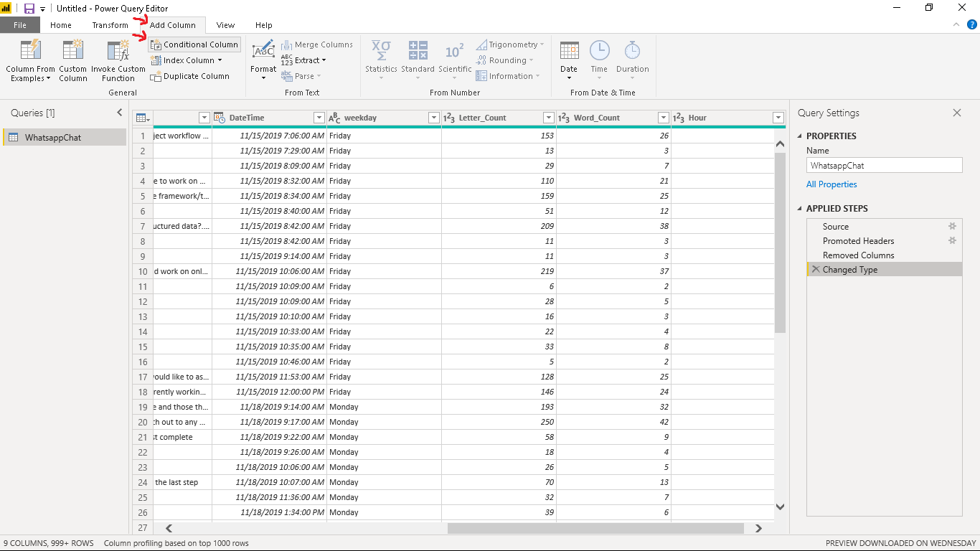Open the Duration stopwatch tool

point(632,50)
